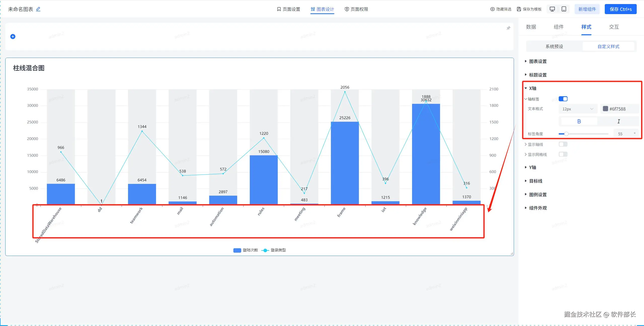The image size is (644, 326).
Task: Enable the 显示网格线 switch
Action: point(563,154)
